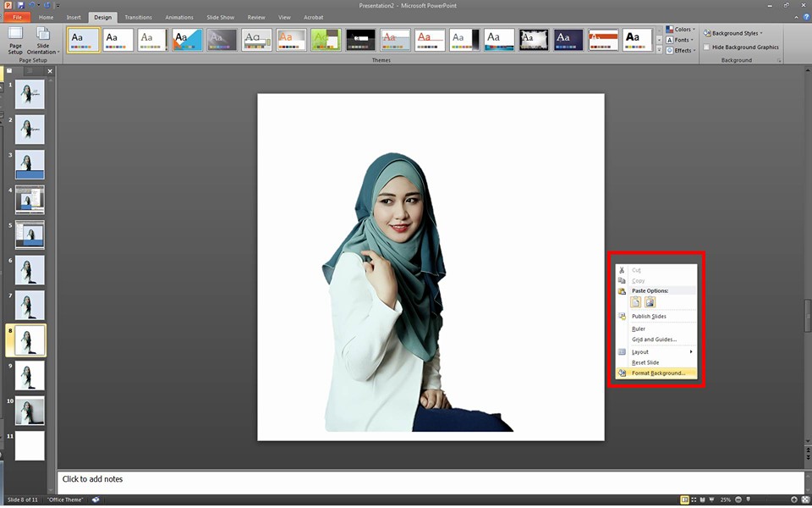Click the zoom out minus button
812x508 pixels.
[x=738, y=500]
